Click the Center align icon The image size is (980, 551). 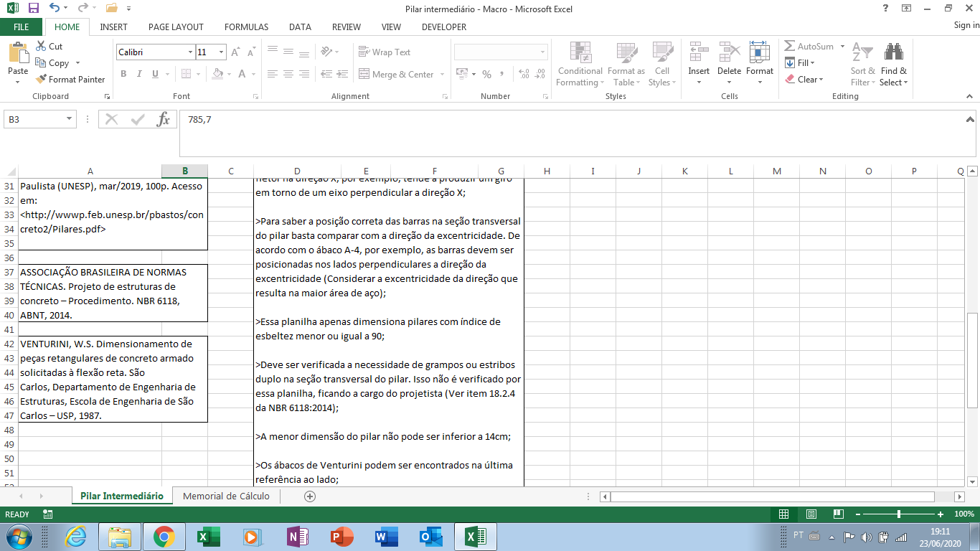[288, 75]
